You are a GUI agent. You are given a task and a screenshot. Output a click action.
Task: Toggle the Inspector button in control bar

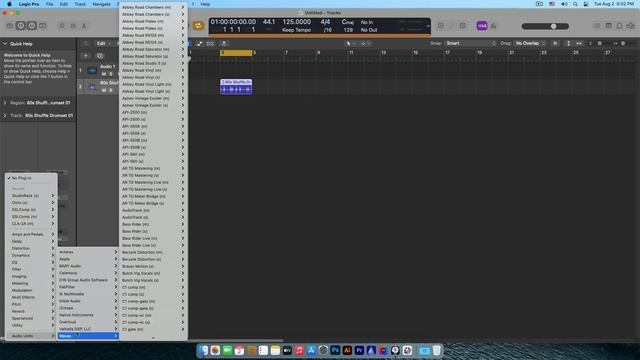click(21, 26)
